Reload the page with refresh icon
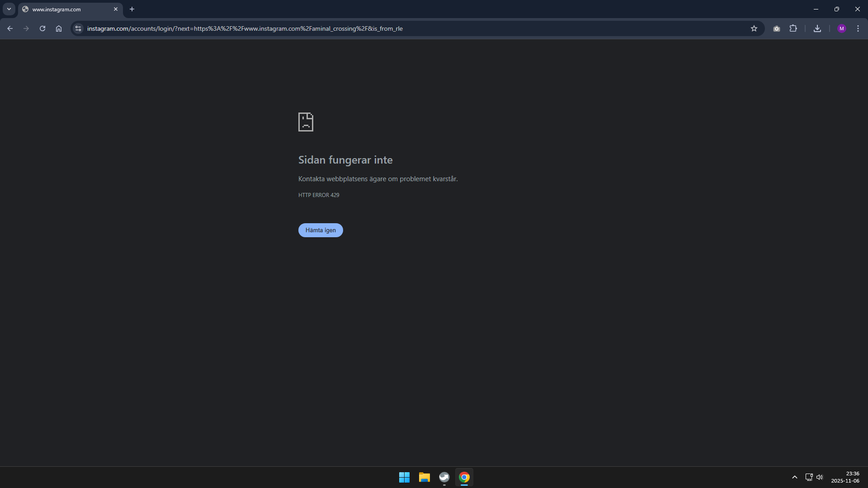The image size is (868, 488). tap(42, 28)
